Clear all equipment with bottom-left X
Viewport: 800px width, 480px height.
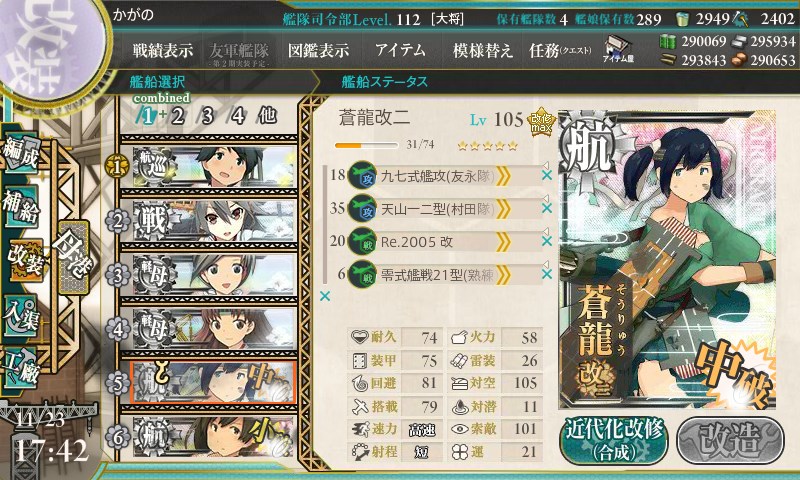tap(324, 296)
